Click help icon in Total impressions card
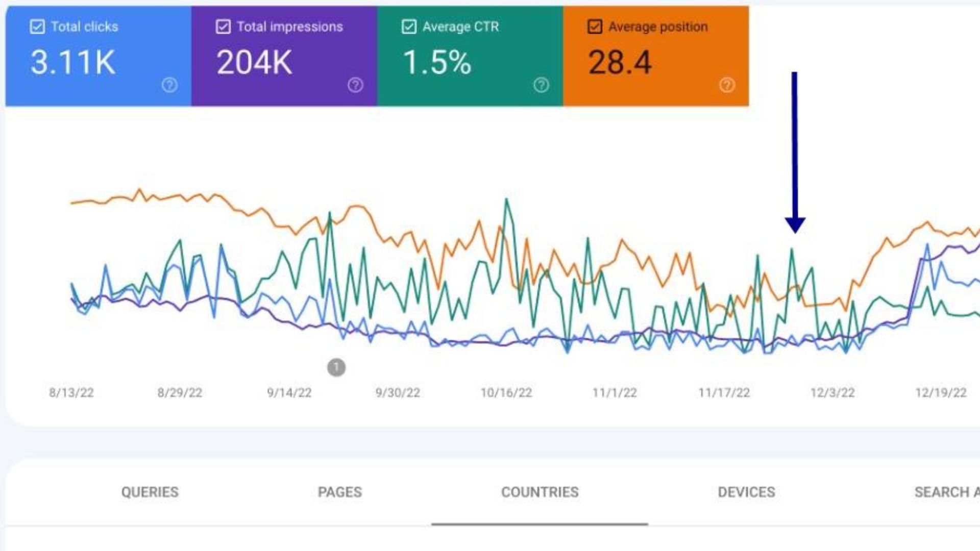 355,85
